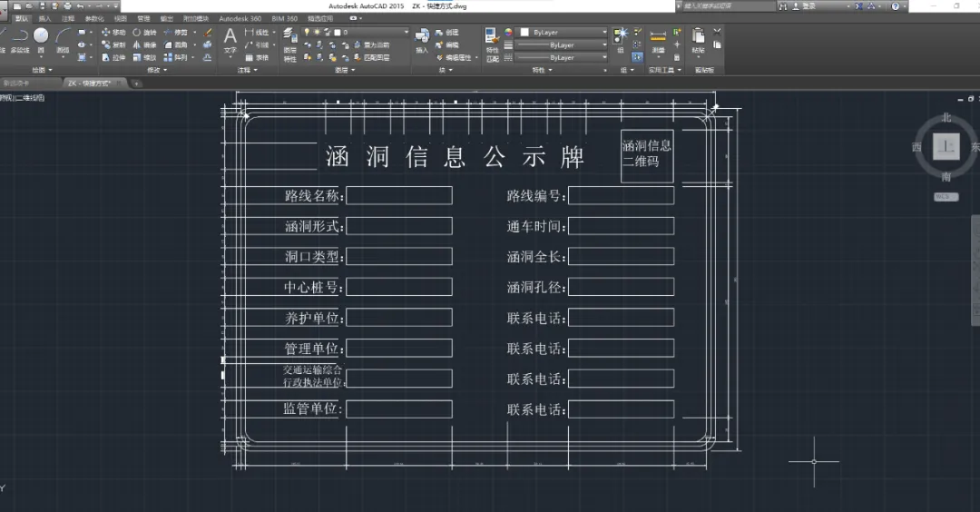Select the Polyline (多段线) tool
Image resolution: width=980 pixels, height=512 pixels.
point(20,41)
